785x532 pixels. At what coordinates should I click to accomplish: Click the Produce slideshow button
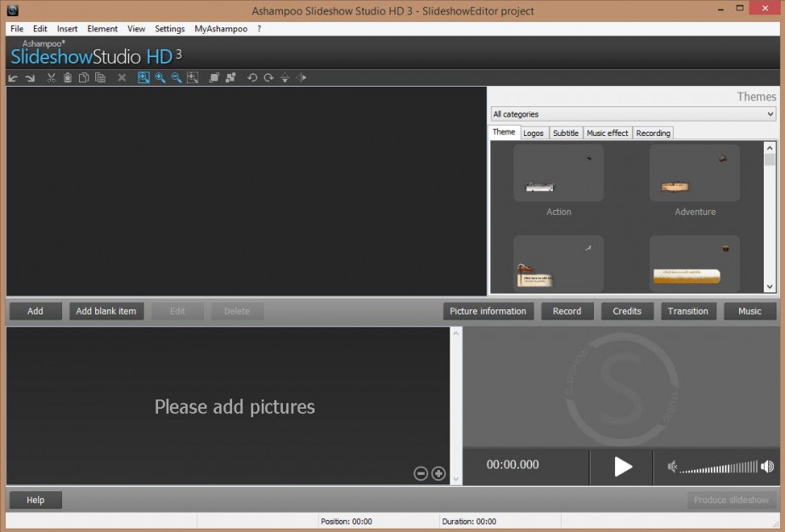(731, 500)
